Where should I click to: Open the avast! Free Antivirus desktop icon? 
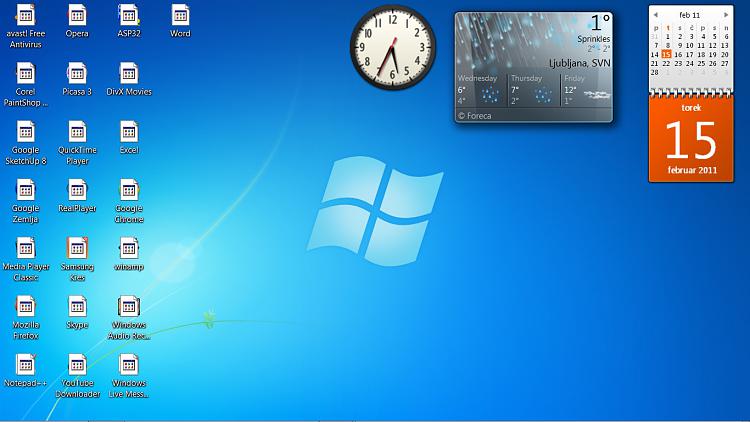click(x=25, y=26)
